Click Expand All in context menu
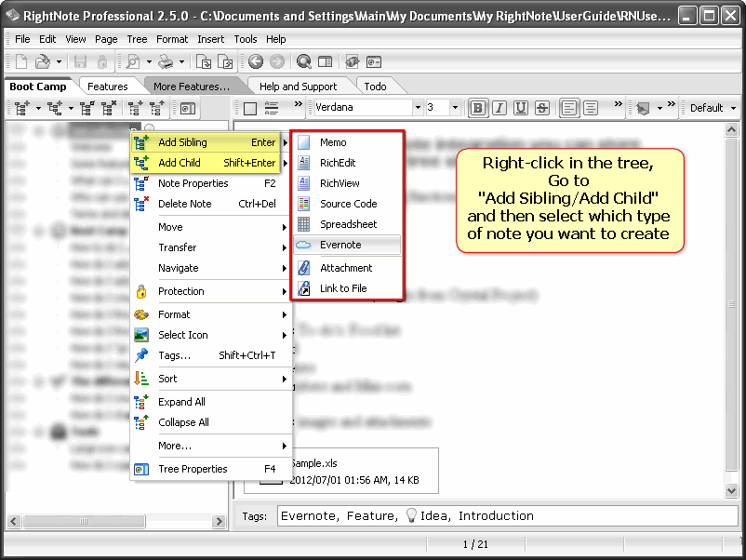Viewport: 746px width, 560px height. [x=211, y=402]
